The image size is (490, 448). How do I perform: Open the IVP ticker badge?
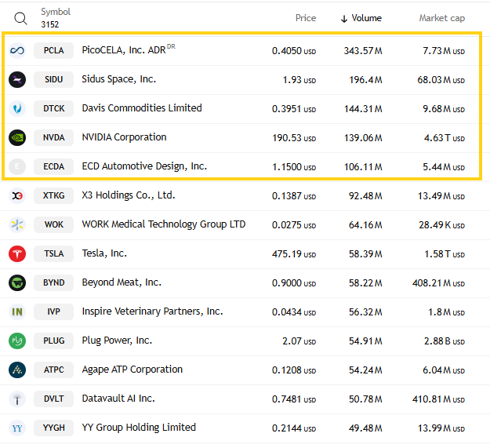[x=54, y=311]
